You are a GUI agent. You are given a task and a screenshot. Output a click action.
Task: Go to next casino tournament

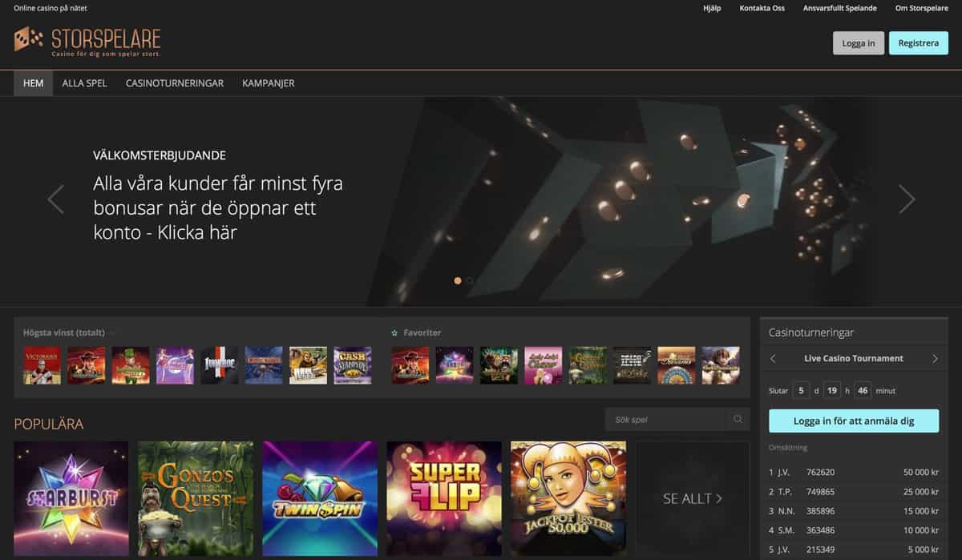click(935, 359)
